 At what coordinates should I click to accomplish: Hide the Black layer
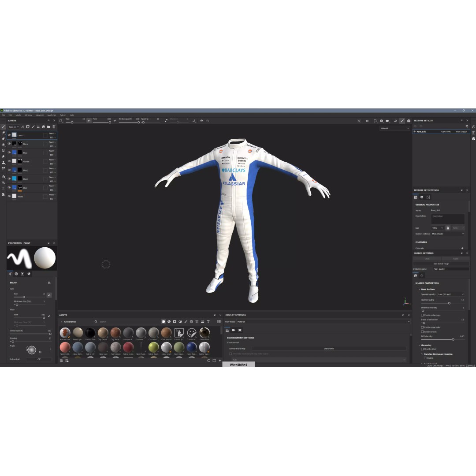coord(9,144)
